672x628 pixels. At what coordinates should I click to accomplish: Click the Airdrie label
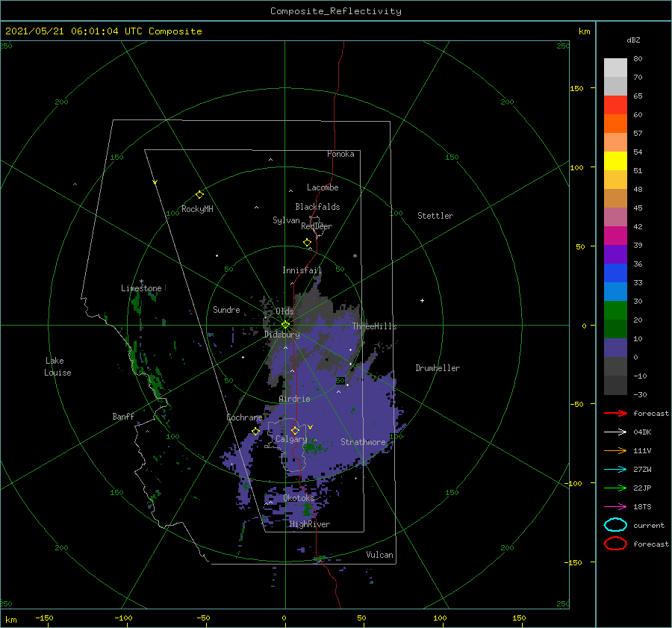point(294,399)
